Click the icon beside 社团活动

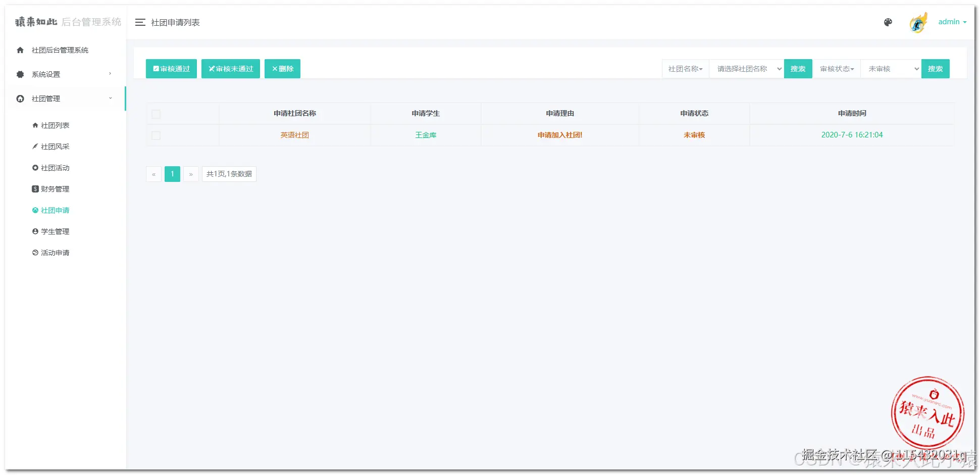[35, 168]
